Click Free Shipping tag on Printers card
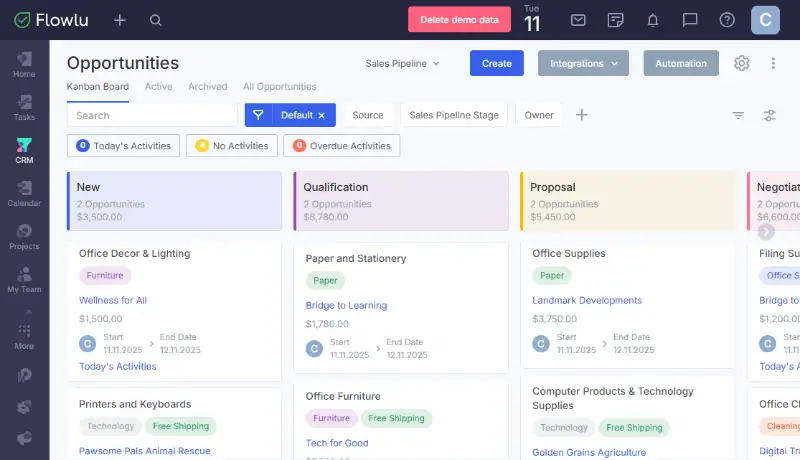This screenshot has height=460, width=800. point(181,426)
